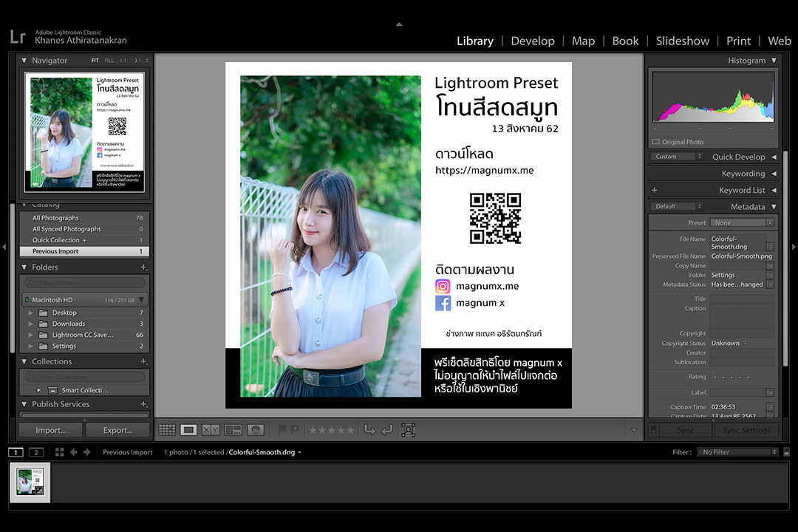Open filmstrip grid shortcut icon
The image size is (798, 532).
coord(60,452)
